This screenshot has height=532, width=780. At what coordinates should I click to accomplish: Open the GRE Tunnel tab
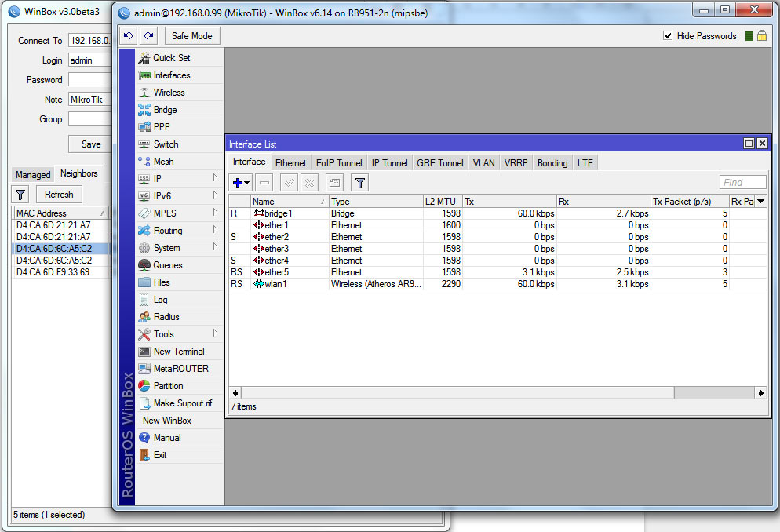tap(439, 162)
